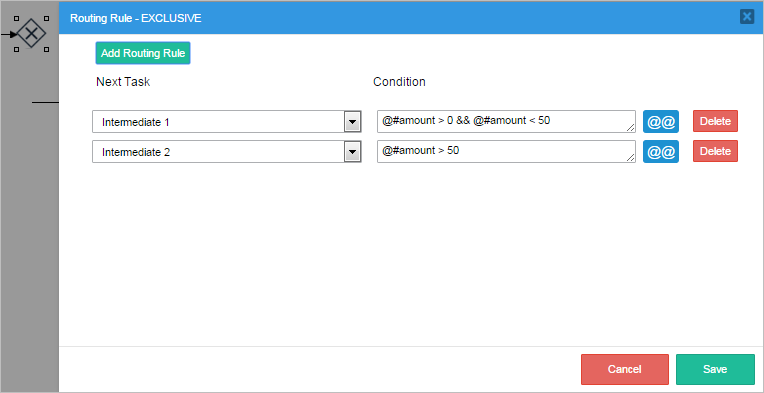Open variable picker @@ for Intermediate 2 rule
764x393 pixels.
(x=661, y=151)
